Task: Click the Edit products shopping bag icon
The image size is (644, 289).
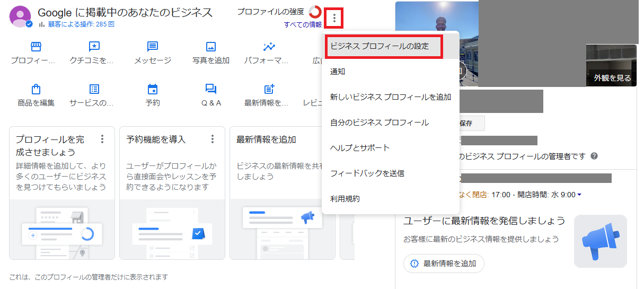Action: click(x=36, y=89)
